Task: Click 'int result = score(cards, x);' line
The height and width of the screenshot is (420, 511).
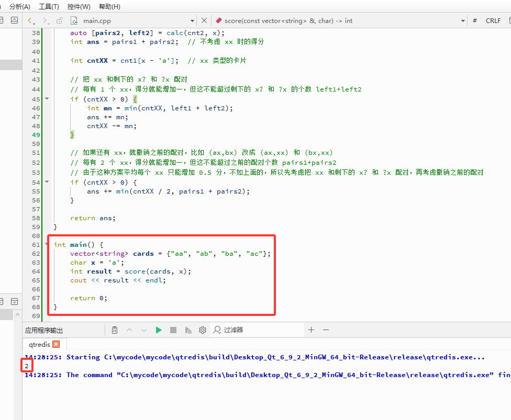Action: click(131, 271)
